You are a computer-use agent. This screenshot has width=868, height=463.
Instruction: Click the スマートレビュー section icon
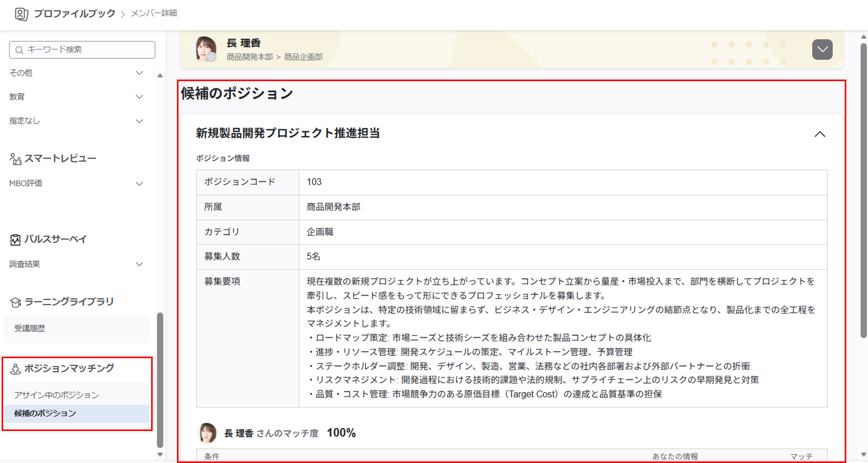15,159
